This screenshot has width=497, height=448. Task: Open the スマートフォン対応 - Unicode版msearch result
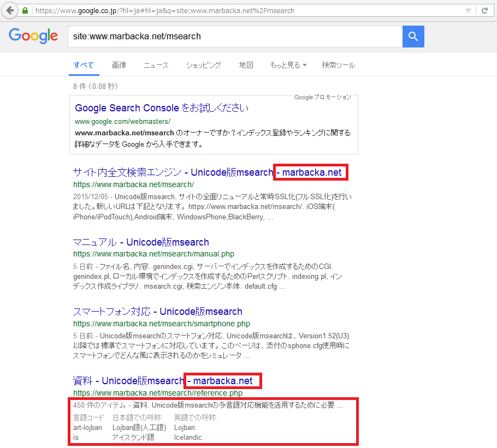click(157, 312)
